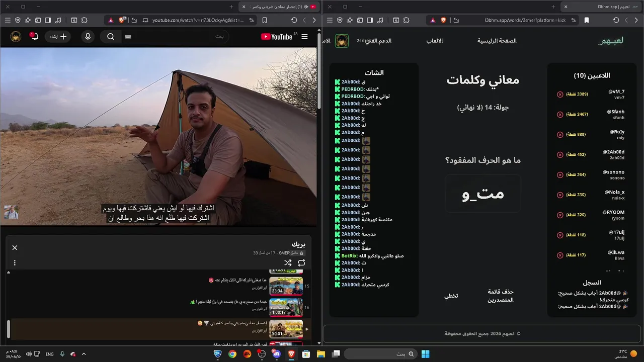644x362 pixels.
Task: Reload the YouTube browser window
Action: (x=294, y=20)
